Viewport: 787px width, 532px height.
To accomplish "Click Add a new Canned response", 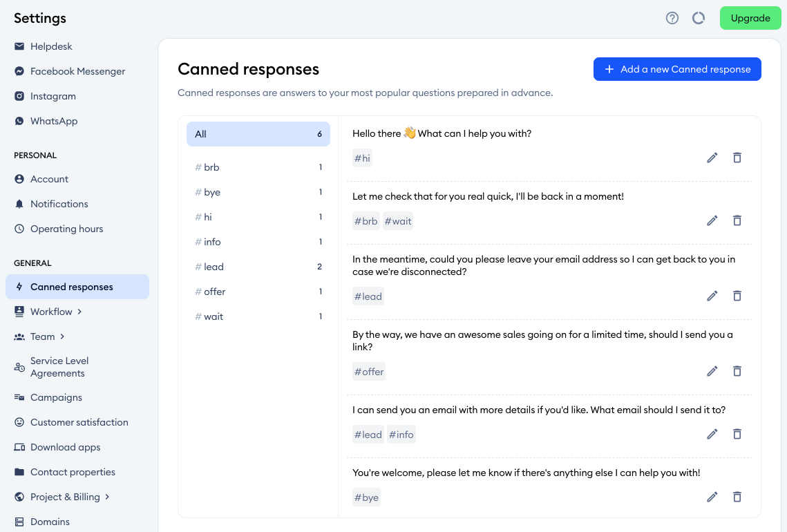I will click(x=677, y=69).
